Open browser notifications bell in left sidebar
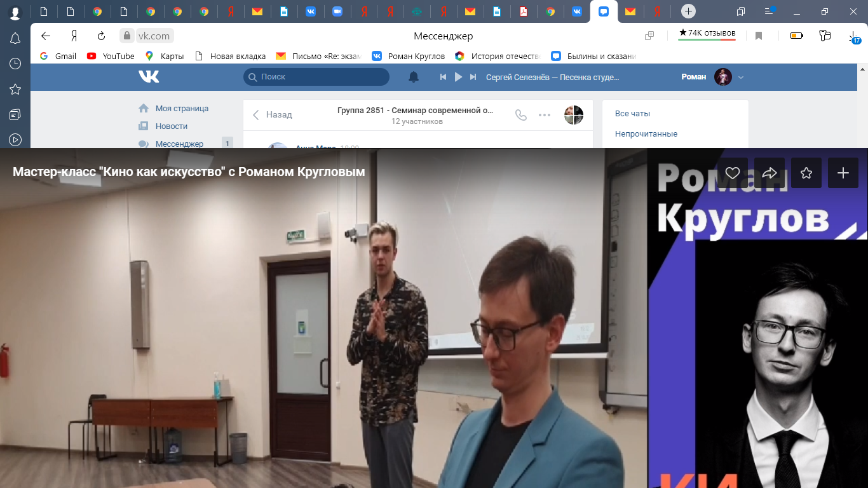Image resolution: width=868 pixels, height=488 pixels. click(x=15, y=39)
